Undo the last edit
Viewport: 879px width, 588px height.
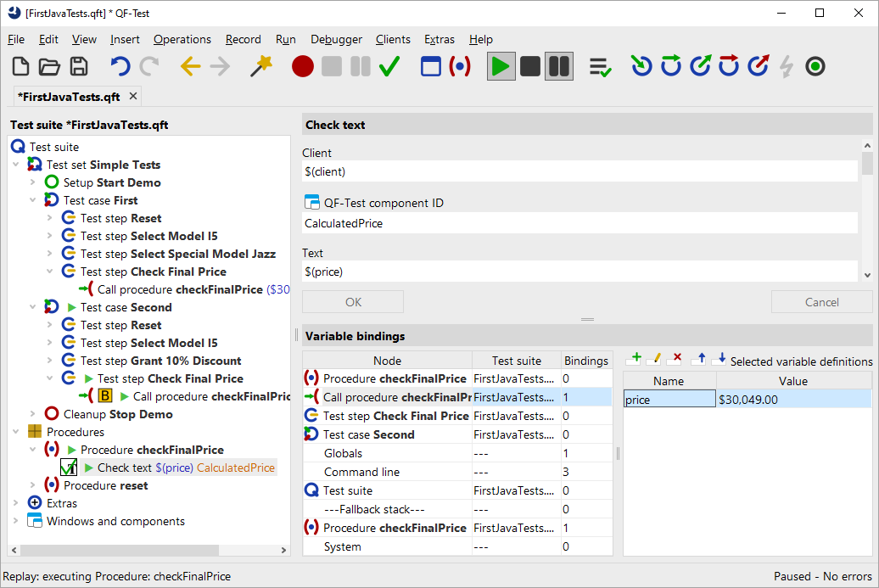(x=120, y=66)
